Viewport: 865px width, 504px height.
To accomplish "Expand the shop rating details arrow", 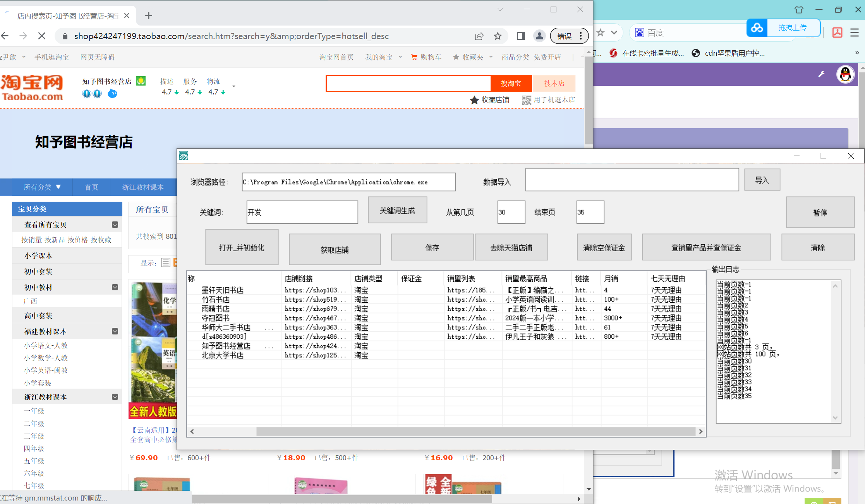I will point(234,87).
